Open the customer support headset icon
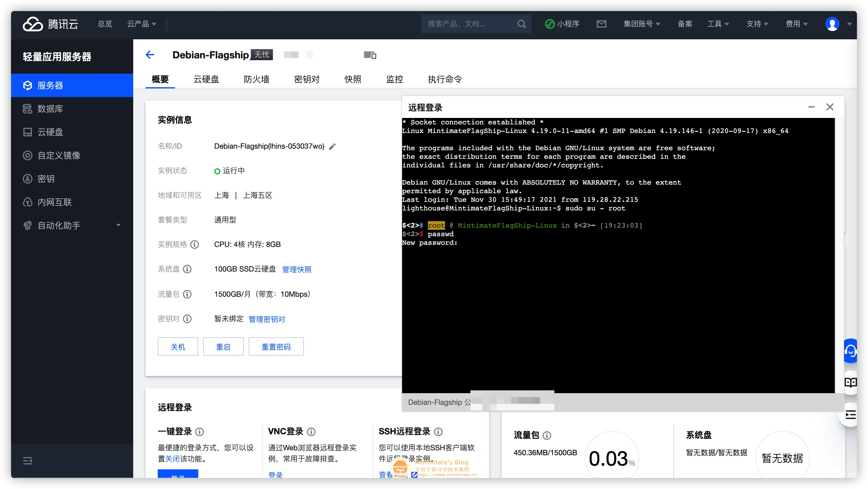 pyautogui.click(x=851, y=351)
